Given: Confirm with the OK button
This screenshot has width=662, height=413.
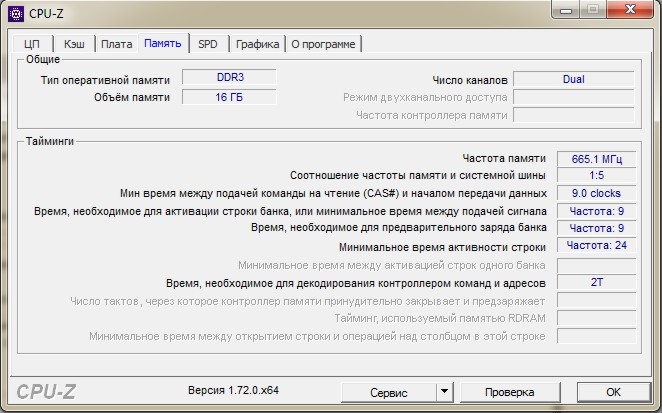Looking at the screenshot, I should 613,392.
